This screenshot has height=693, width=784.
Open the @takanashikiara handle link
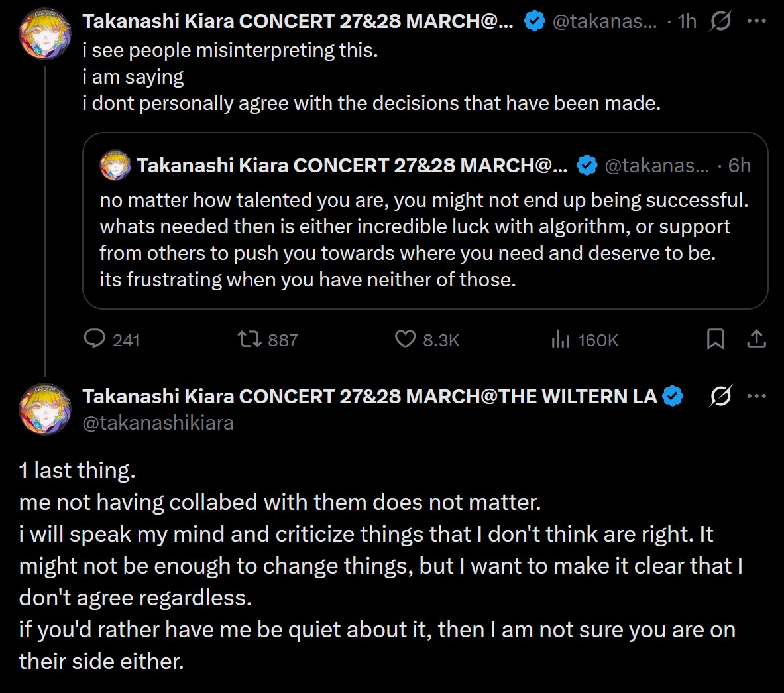(158, 423)
